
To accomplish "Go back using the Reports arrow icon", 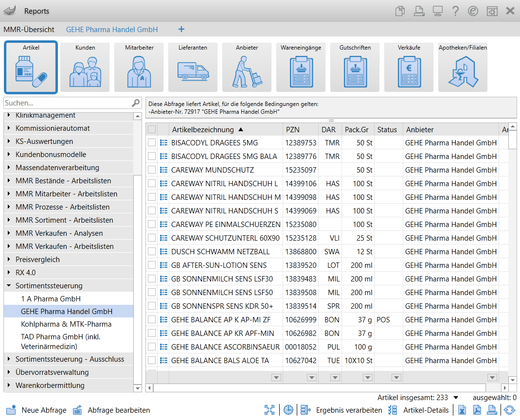I will (10, 11).
